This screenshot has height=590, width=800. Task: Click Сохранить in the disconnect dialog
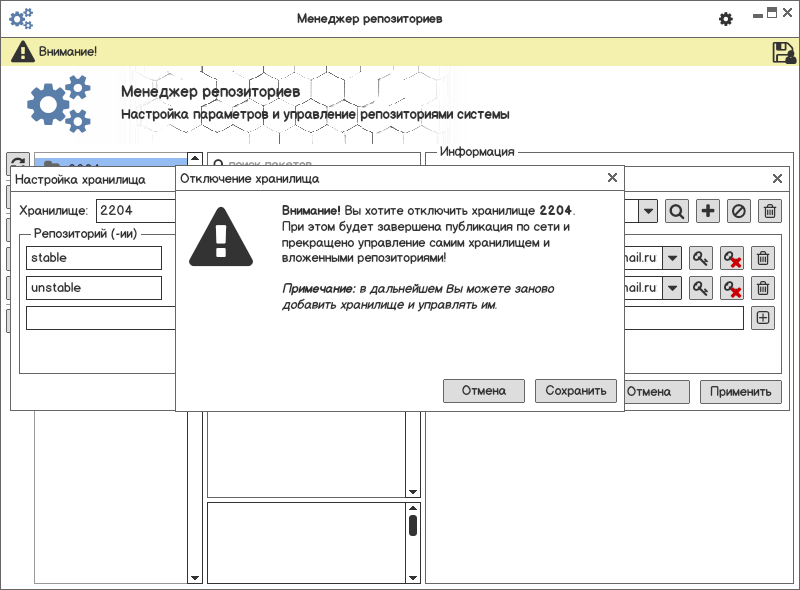click(x=576, y=391)
